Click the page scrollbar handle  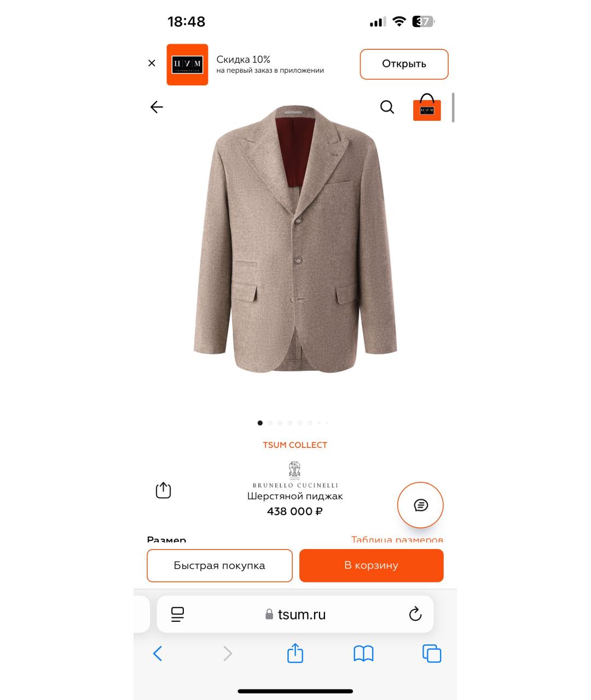pyautogui.click(x=453, y=107)
